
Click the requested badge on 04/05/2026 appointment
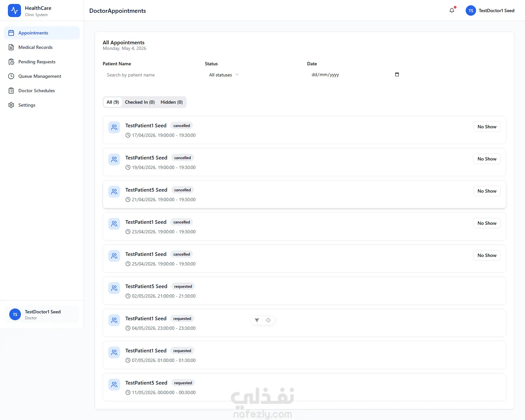coord(182,319)
